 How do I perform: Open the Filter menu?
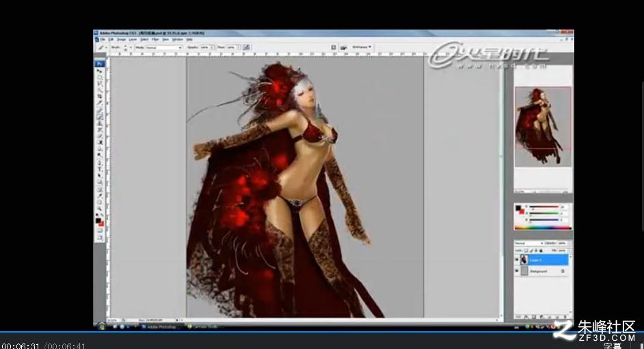155,40
